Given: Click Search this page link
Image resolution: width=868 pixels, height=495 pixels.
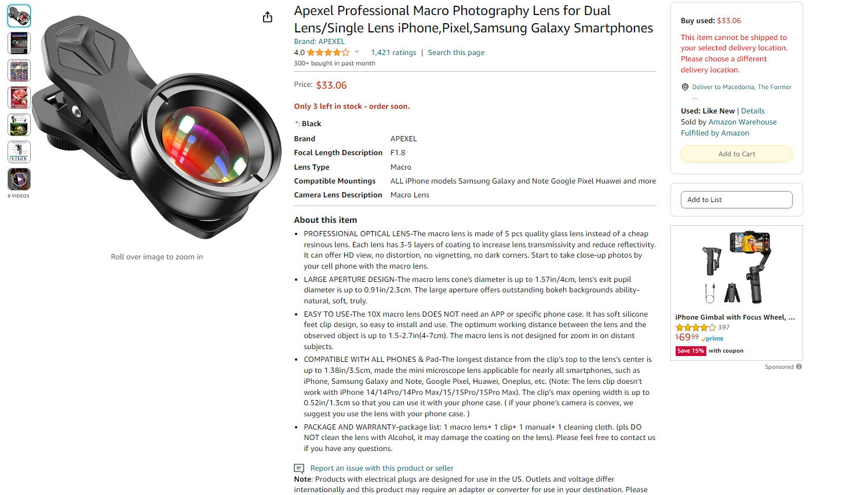Looking at the screenshot, I should [456, 53].
